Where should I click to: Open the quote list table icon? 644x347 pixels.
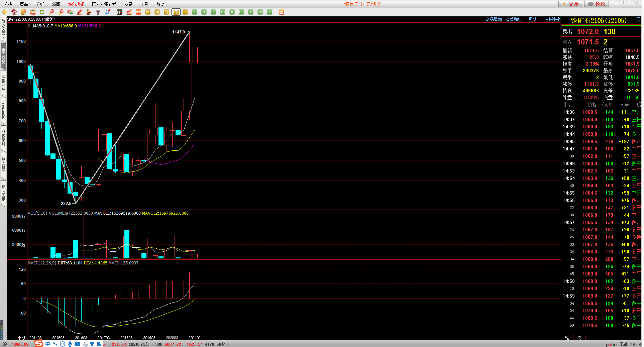pyautogui.click(x=120, y=12)
